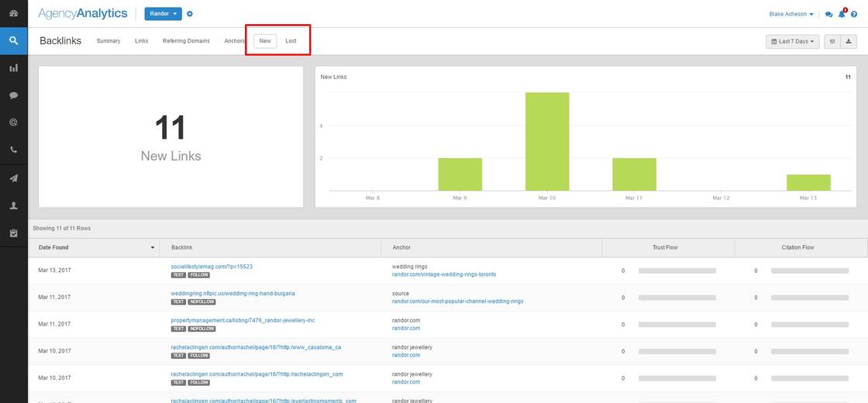This screenshot has height=403, width=868.
Task: Click the FOLLOW tag on sociallifestylemag row
Action: tap(198, 274)
